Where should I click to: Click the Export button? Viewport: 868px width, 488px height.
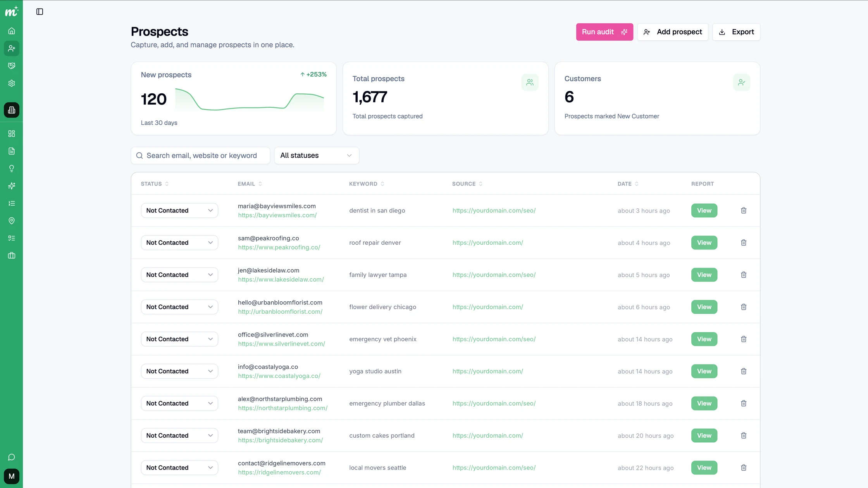click(736, 32)
